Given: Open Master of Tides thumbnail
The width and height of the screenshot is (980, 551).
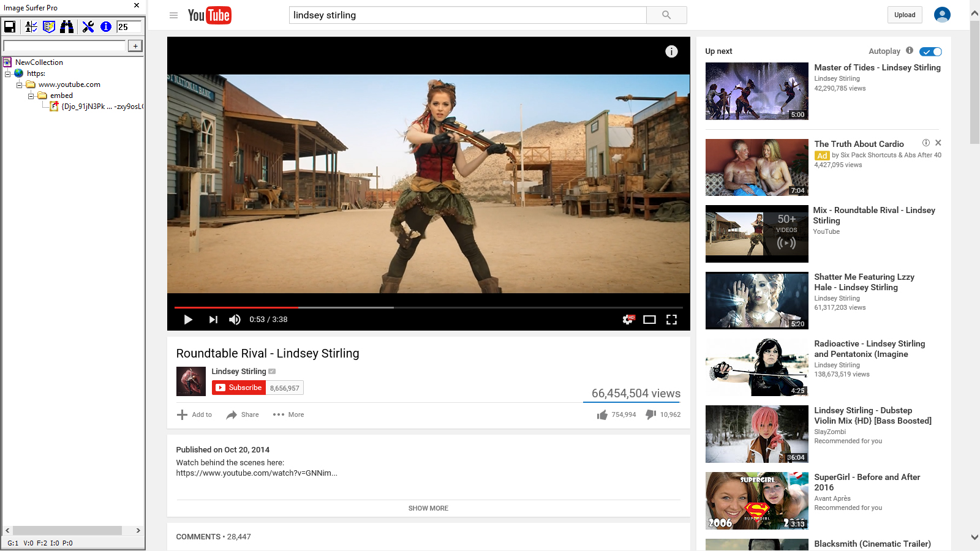Looking at the screenshot, I should 757,91.
